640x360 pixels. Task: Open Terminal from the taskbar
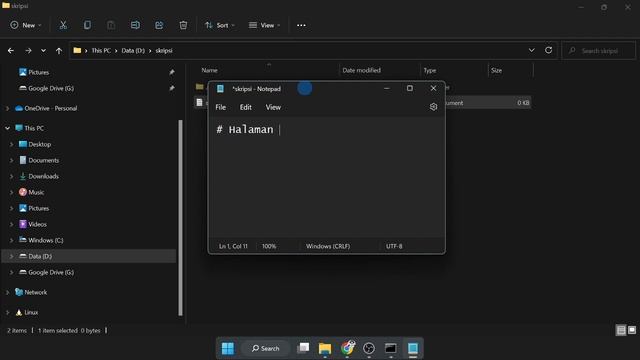coord(391,348)
